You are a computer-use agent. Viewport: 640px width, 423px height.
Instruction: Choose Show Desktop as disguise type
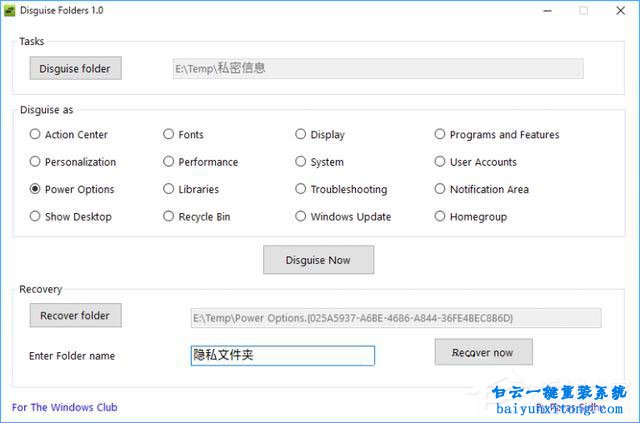tap(36, 216)
